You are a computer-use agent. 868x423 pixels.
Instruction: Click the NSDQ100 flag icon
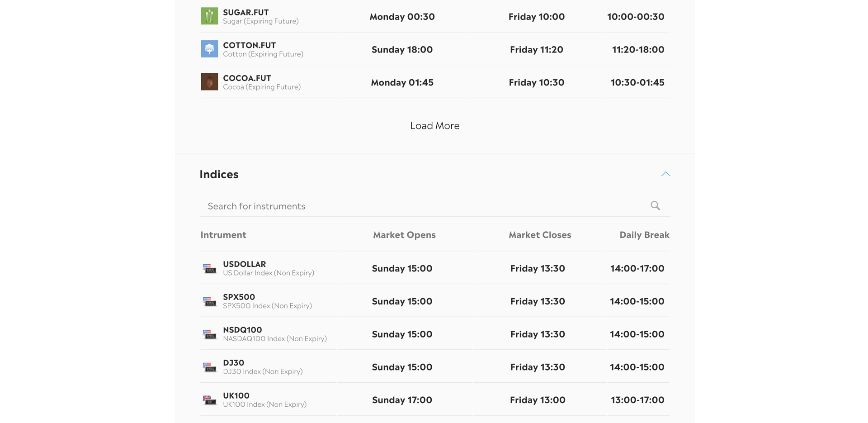209,334
